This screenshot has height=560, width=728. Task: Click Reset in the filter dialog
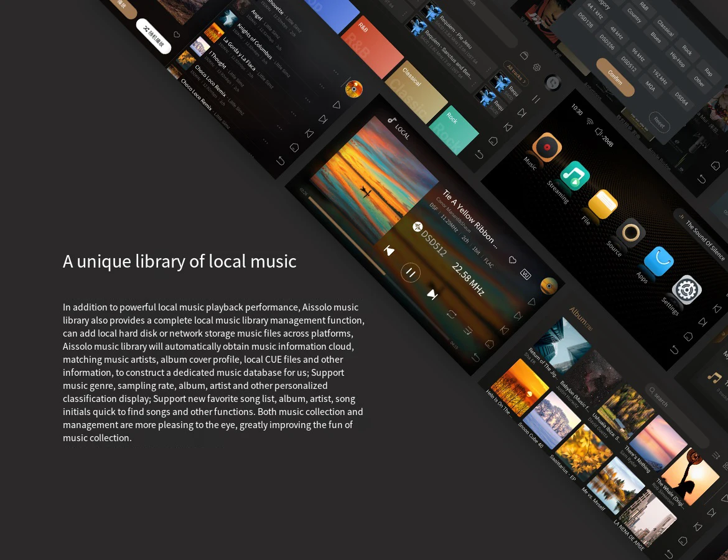(660, 122)
